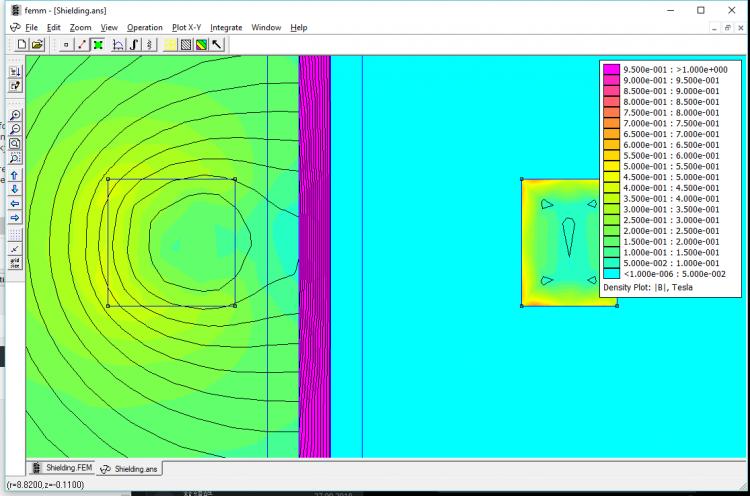Expand the Plot X-Y menu
This screenshot has height=496, width=750.
187,27
